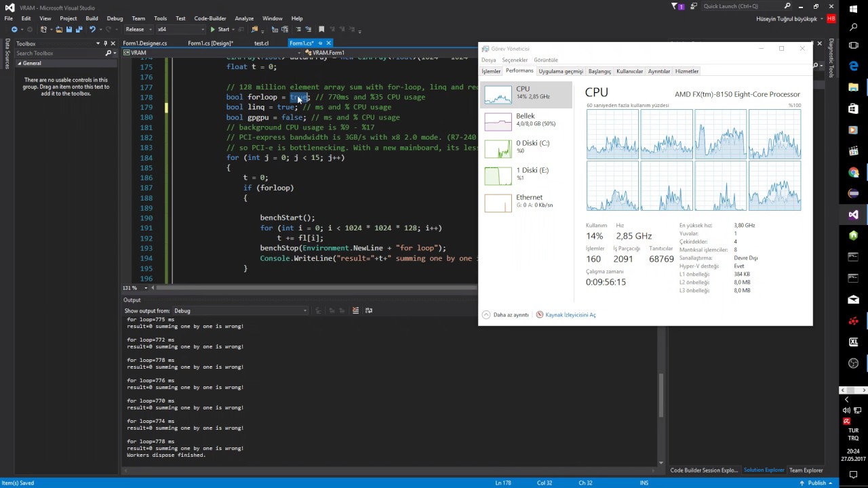Click the Edge browser taskbar icon
The image size is (868, 488).
(853, 66)
